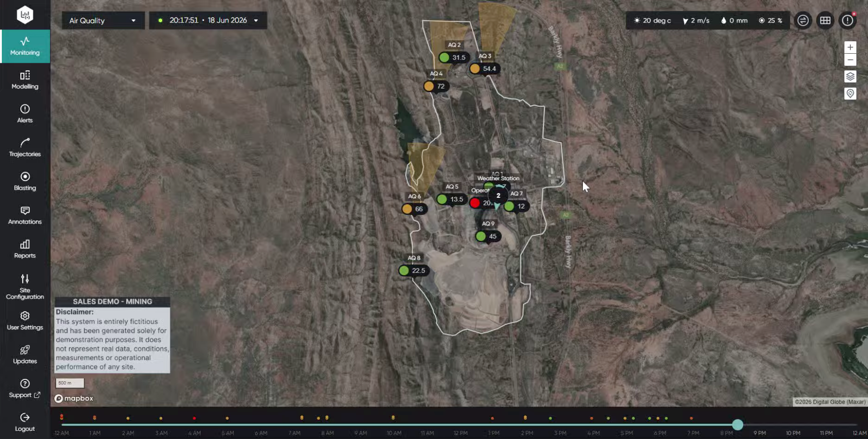Open Site Configuration
This screenshot has width=868, height=439.
coord(25,287)
